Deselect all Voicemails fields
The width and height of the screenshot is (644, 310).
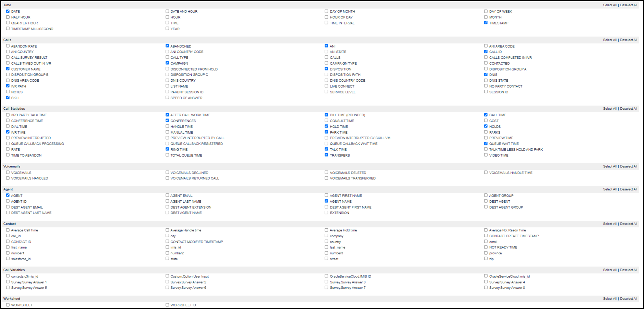[629, 166]
